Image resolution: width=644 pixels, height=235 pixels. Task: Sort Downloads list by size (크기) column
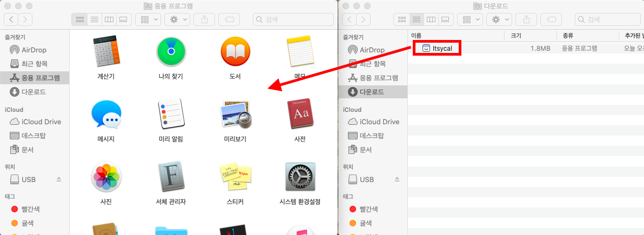click(531, 36)
